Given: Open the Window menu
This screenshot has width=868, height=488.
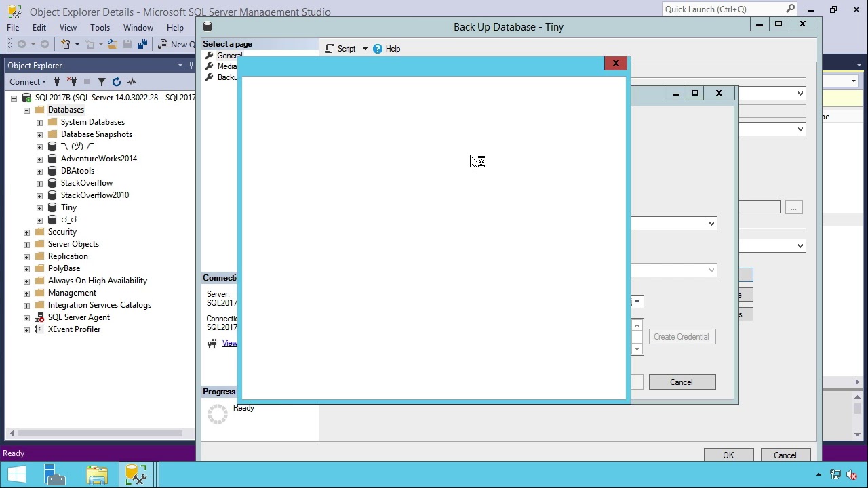Looking at the screenshot, I should [x=138, y=28].
